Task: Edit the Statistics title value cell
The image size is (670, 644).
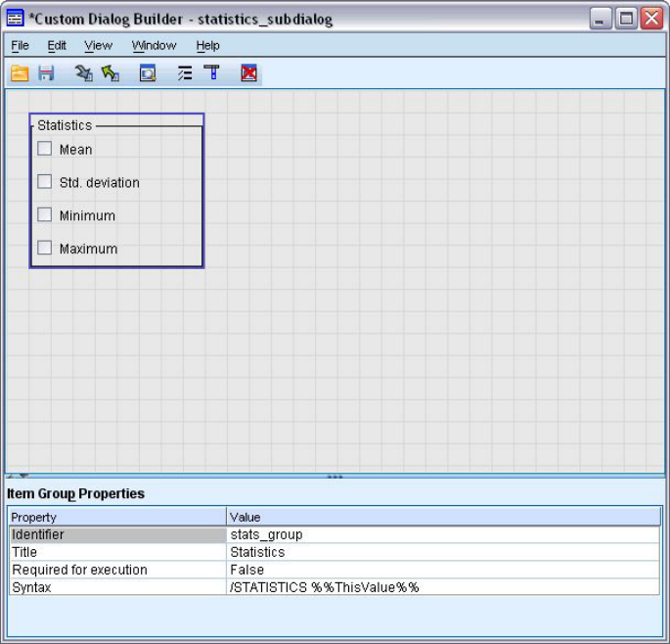Action: (x=443, y=552)
